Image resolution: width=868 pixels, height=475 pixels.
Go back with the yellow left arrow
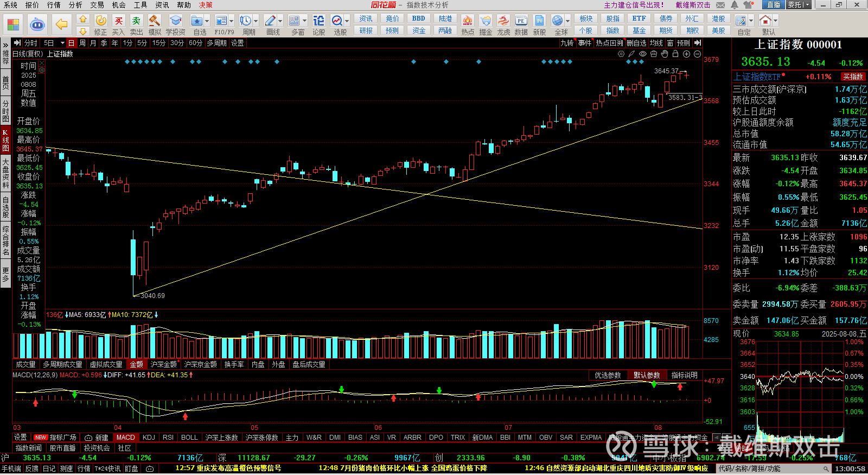click(62, 24)
